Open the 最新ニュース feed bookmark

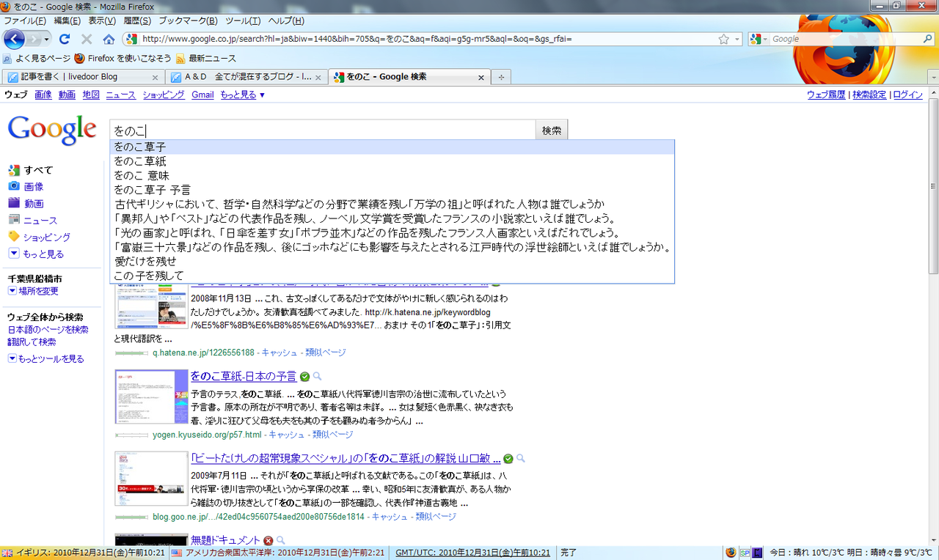coord(206,59)
